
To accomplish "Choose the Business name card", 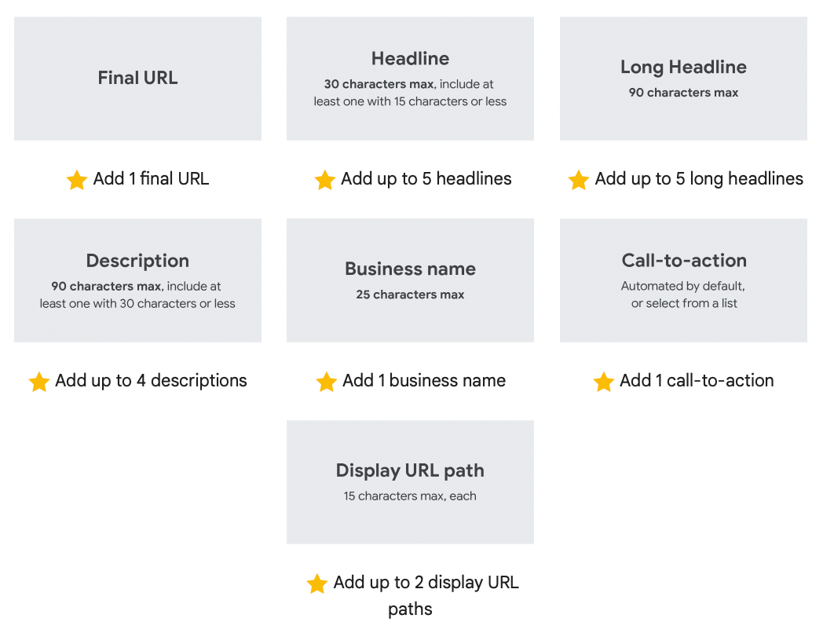I will click(x=410, y=280).
